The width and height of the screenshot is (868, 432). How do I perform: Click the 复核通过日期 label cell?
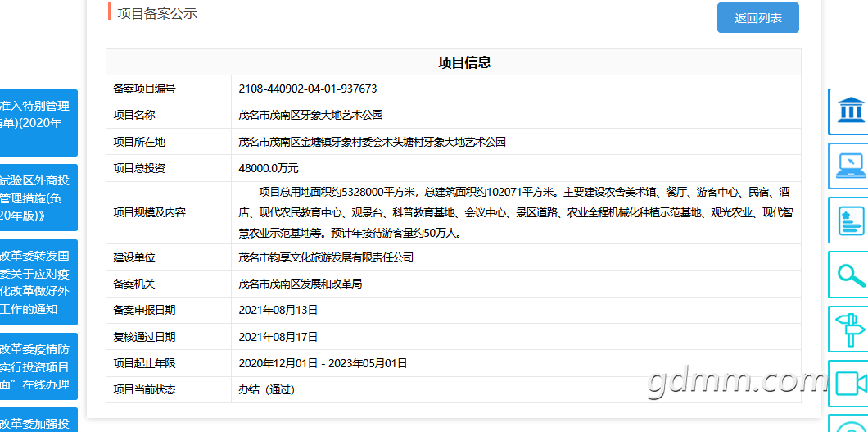[169, 337]
